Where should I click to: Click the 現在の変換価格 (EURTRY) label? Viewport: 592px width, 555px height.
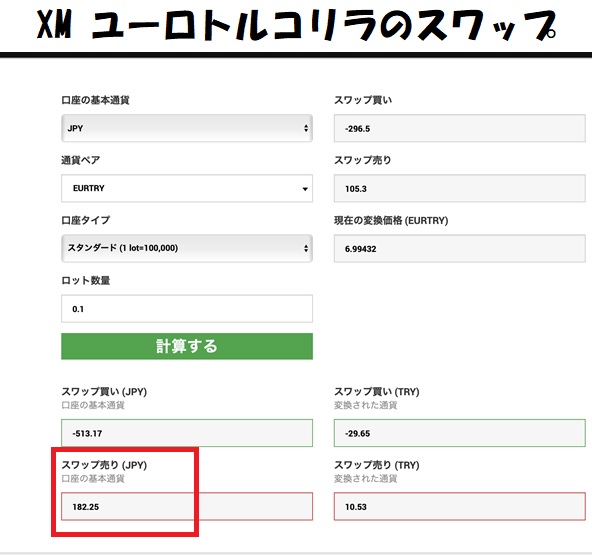[391, 220]
